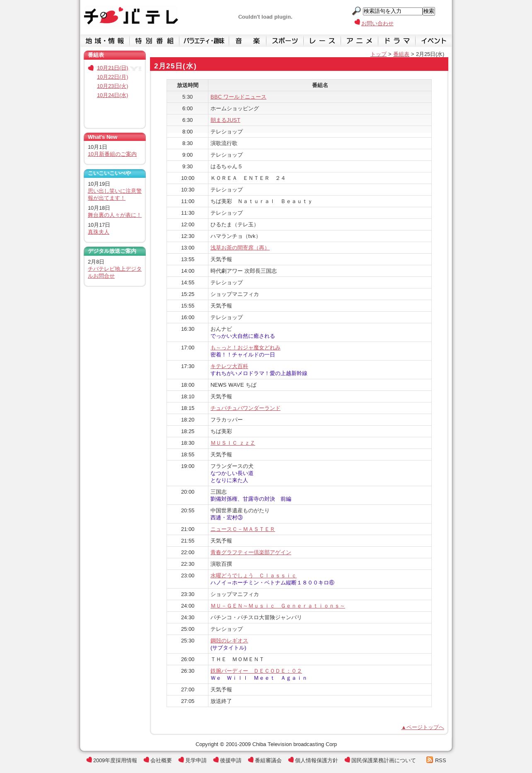Open ニュースＣ－ＭＡＳＴＥＲ program link
The image size is (532, 773).
[243, 529]
